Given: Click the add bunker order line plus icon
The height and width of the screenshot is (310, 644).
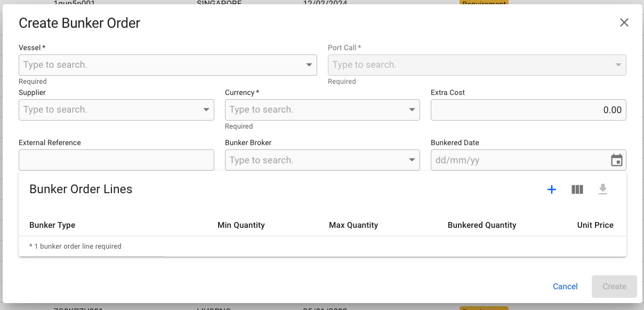Looking at the screenshot, I should tap(552, 189).
